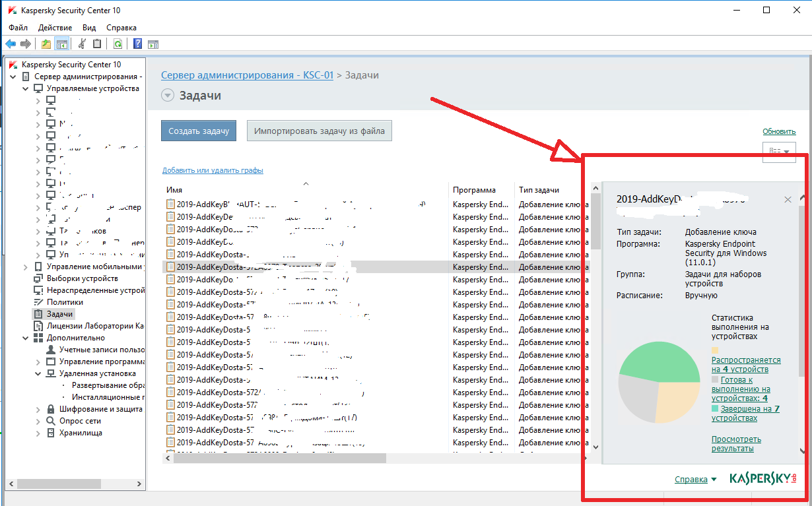812x506 pixels.
Task: Click the Kaspersky Security Center 10 root icon
Action: click(x=13, y=65)
